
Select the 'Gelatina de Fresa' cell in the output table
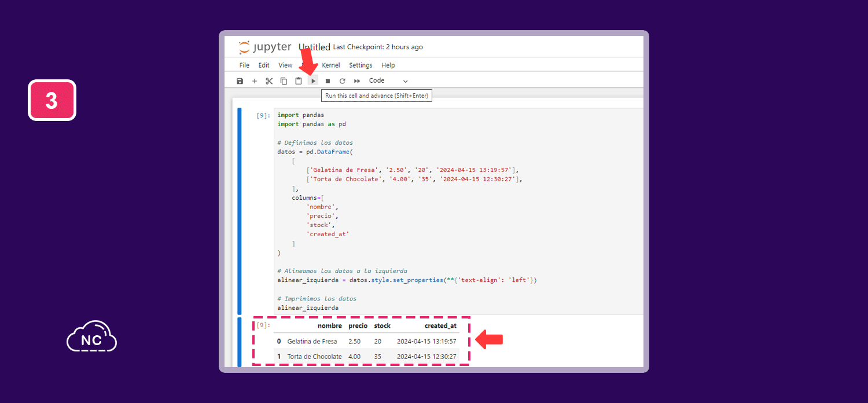[x=312, y=342]
